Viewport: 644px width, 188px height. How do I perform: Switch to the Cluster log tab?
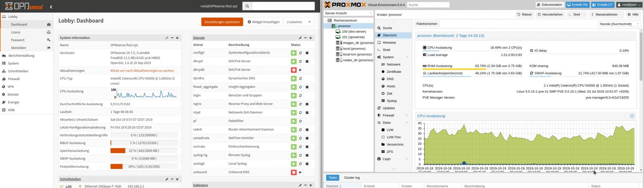(352, 178)
